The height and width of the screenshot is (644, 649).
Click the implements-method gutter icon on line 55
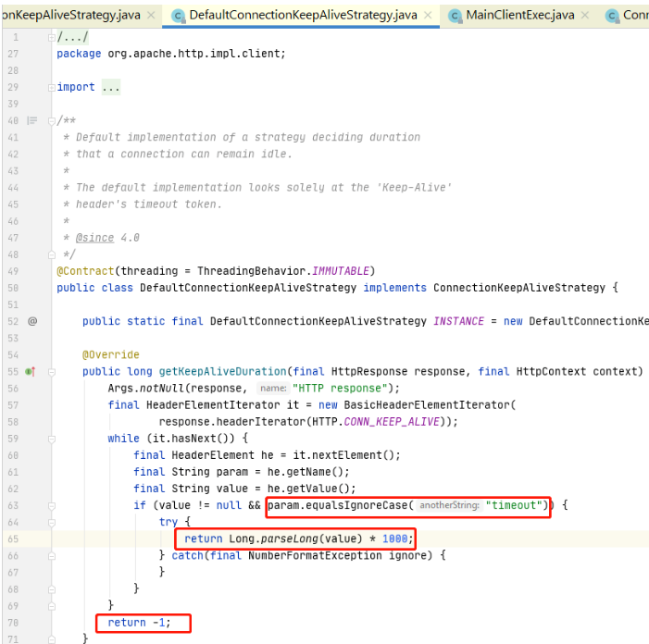(x=31, y=371)
